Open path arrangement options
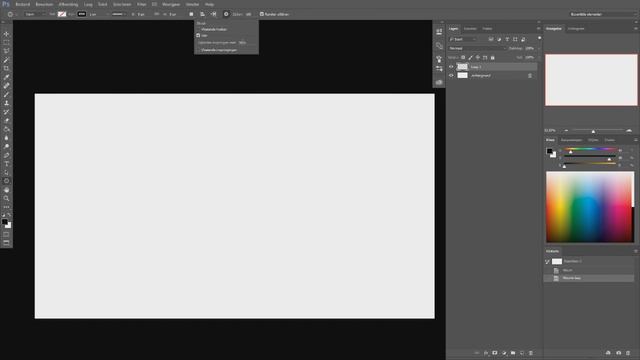Viewport: 640px width, 360px height. 213,14
